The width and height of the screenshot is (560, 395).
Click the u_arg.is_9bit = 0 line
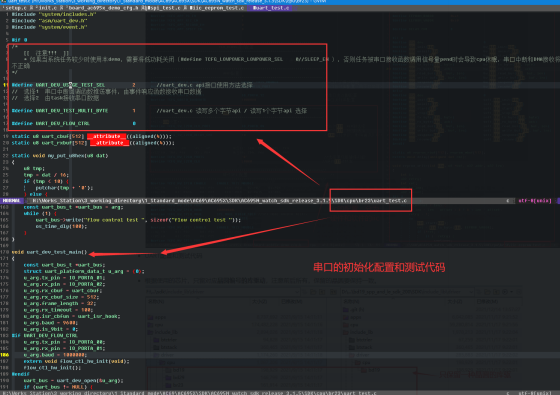coord(51,329)
